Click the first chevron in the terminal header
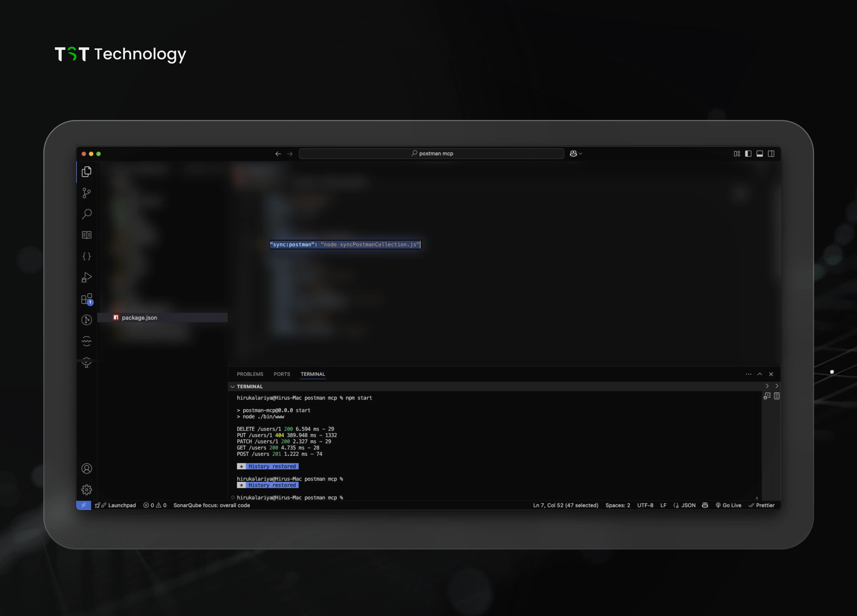 pyautogui.click(x=767, y=386)
